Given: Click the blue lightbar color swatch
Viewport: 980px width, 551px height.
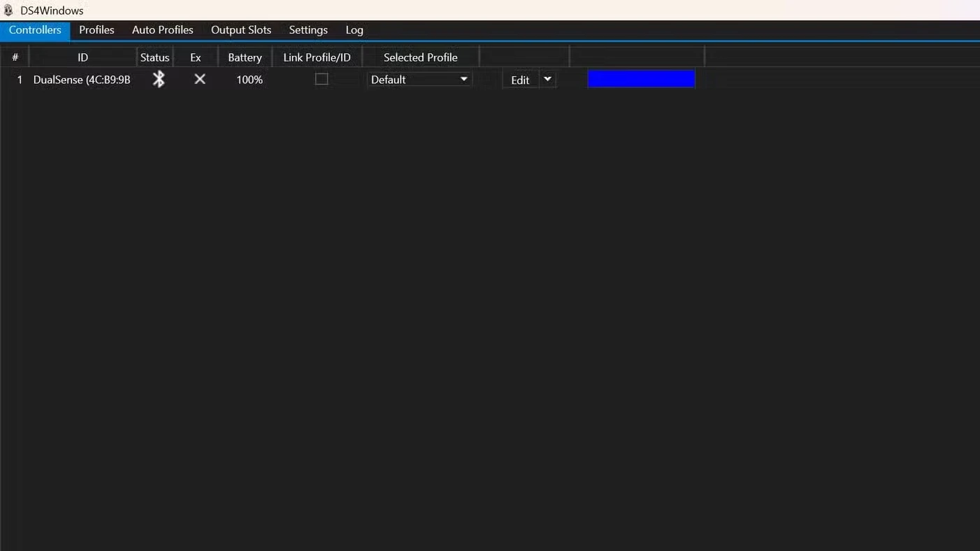Looking at the screenshot, I should pos(642,79).
